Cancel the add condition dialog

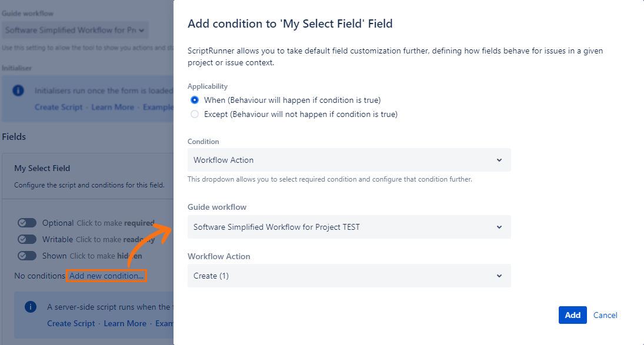(x=605, y=315)
